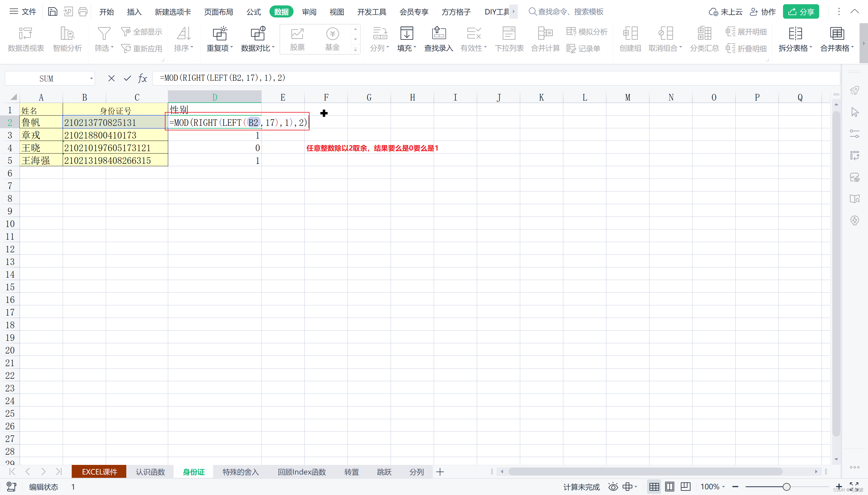Open the 填充 fill dropdown

[x=407, y=39]
